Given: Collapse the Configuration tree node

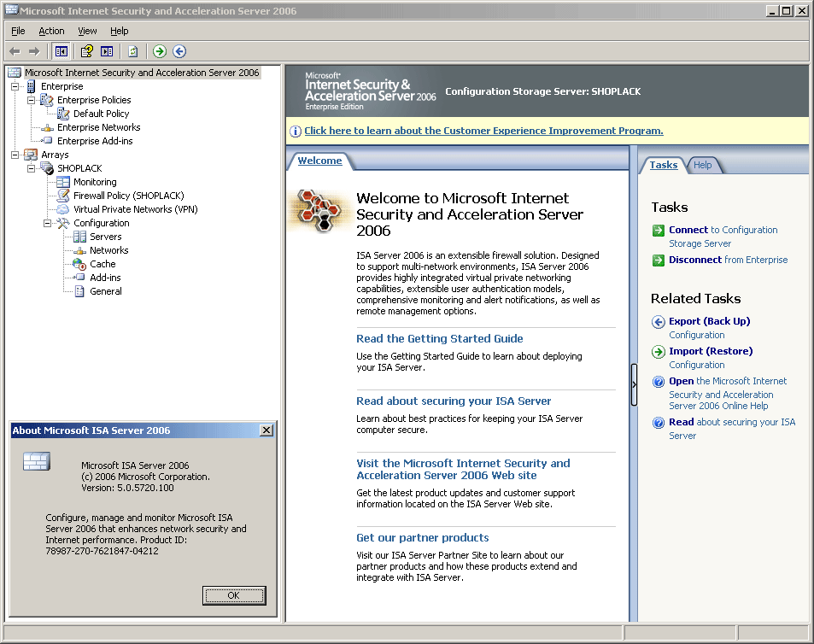Looking at the screenshot, I should coord(47,223).
